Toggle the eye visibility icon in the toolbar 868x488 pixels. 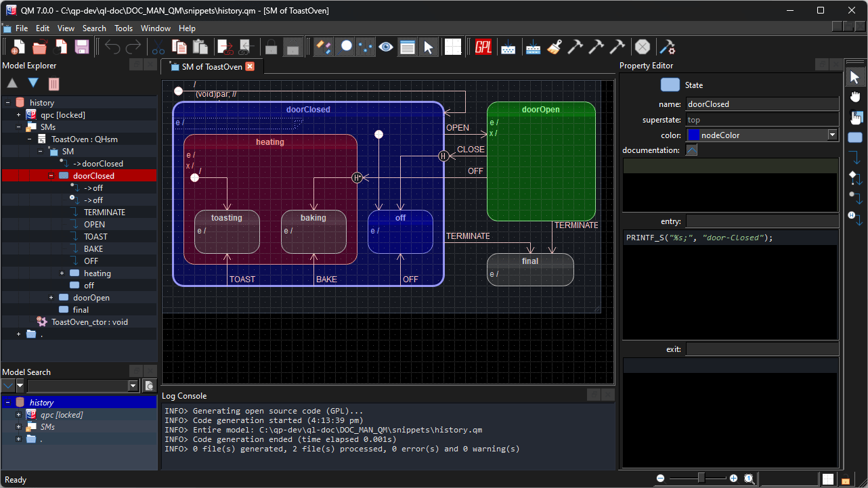coord(386,47)
